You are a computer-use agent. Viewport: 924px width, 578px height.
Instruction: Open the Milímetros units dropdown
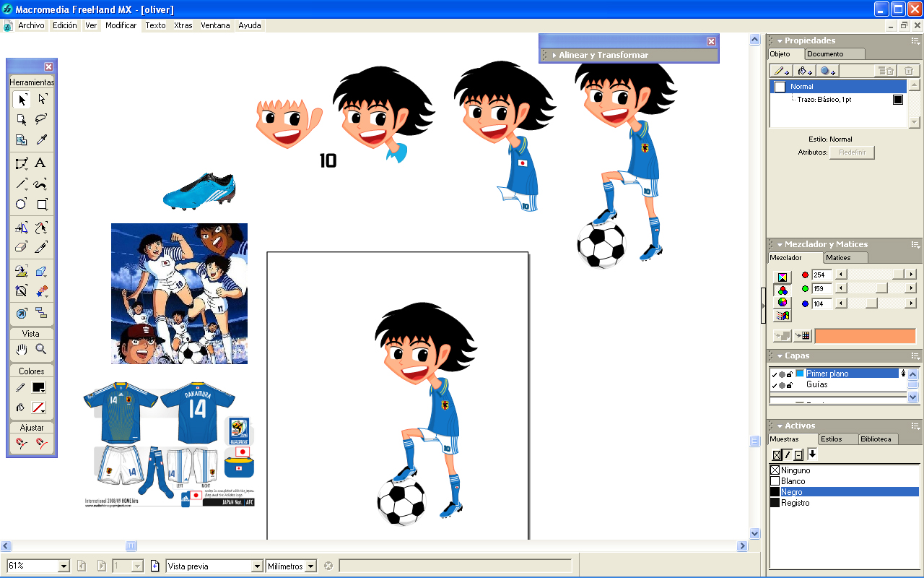(311, 566)
